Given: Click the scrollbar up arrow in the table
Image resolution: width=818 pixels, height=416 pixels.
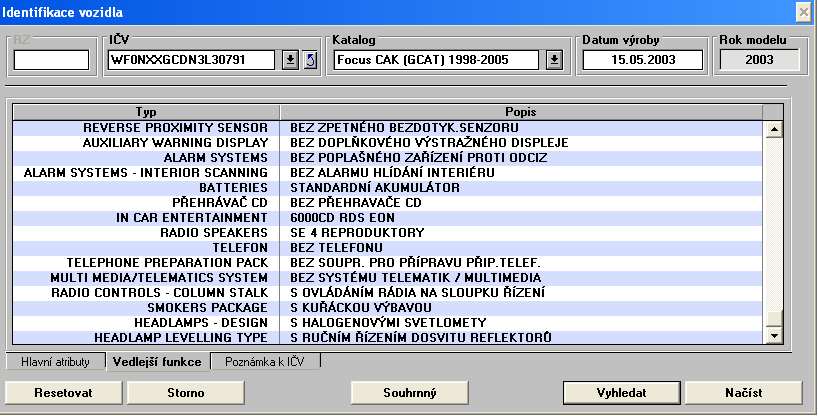Looking at the screenshot, I should click(773, 128).
